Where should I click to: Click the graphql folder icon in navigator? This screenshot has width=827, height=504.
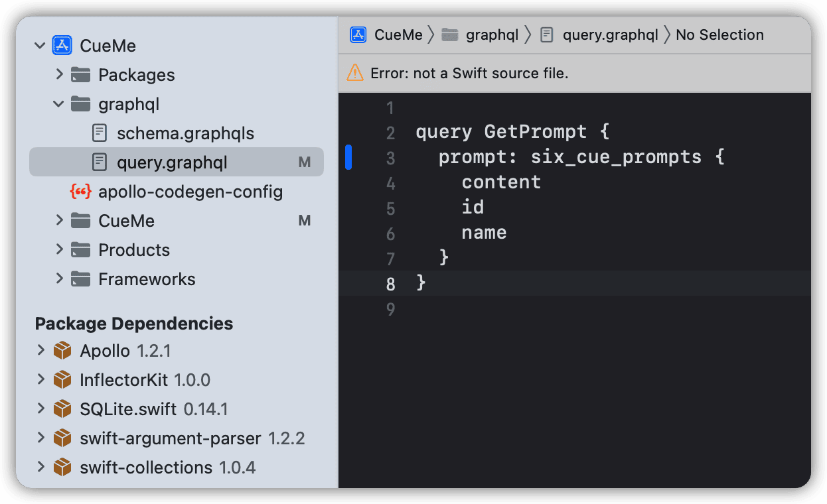tap(80, 104)
